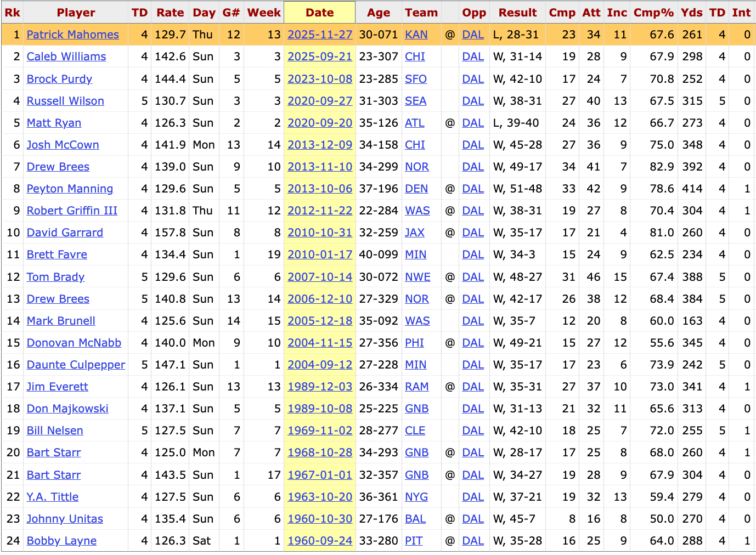
Task: Open the 2004-11-15 game boxscore
Action: 320,343
